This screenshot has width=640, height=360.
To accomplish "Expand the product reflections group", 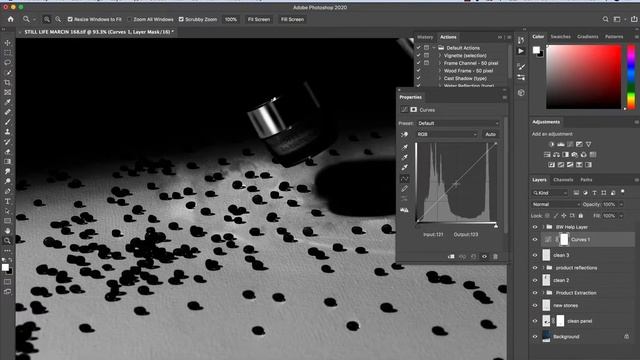I will click(543, 268).
